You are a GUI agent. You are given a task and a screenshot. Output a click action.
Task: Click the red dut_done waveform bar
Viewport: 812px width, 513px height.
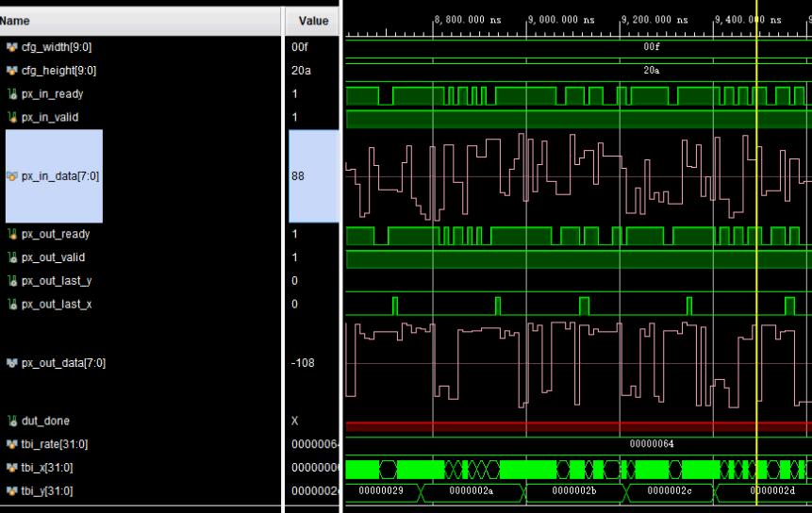pos(578,426)
